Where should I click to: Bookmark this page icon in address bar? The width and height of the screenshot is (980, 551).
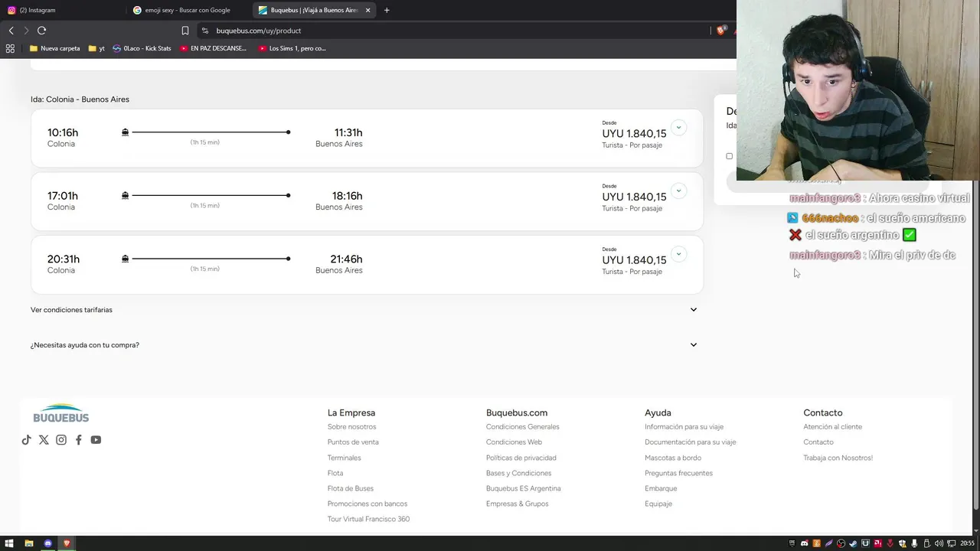pos(185,31)
